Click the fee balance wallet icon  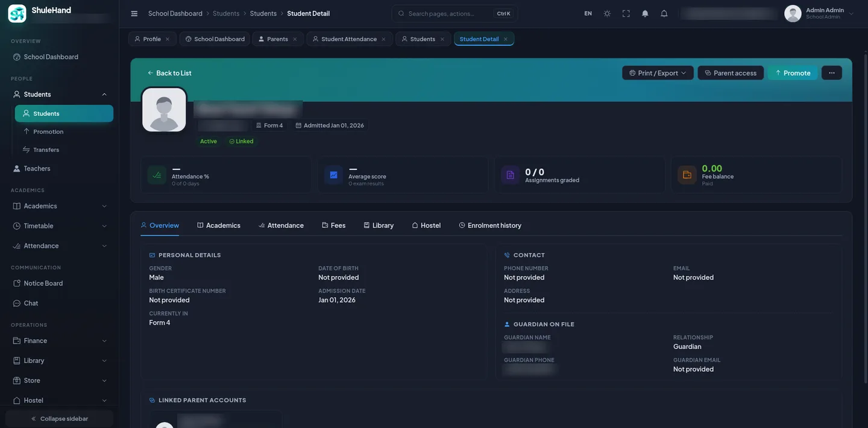coord(687,175)
